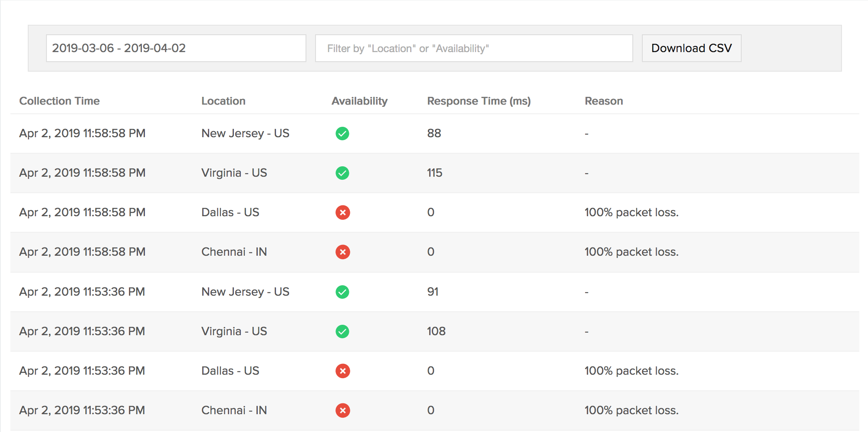Click red error icon for Dallas 11:53:36 row

[342, 371]
